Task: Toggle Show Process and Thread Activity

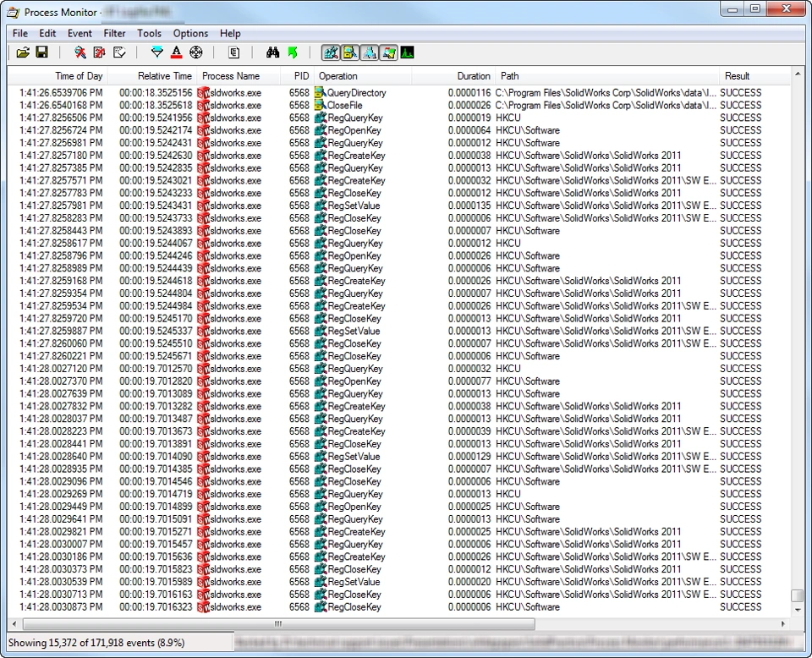Action: point(388,52)
